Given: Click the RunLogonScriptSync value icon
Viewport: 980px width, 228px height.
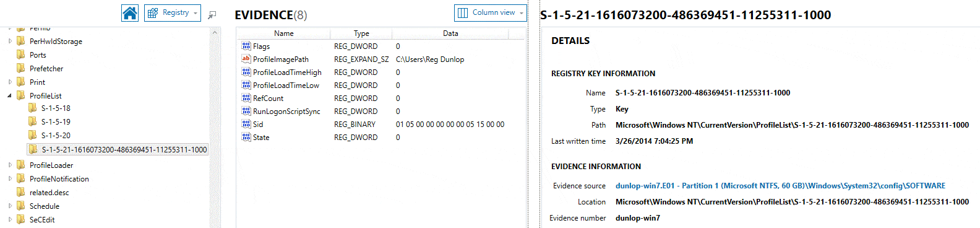Looking at the screenshot, I should 246,111.
